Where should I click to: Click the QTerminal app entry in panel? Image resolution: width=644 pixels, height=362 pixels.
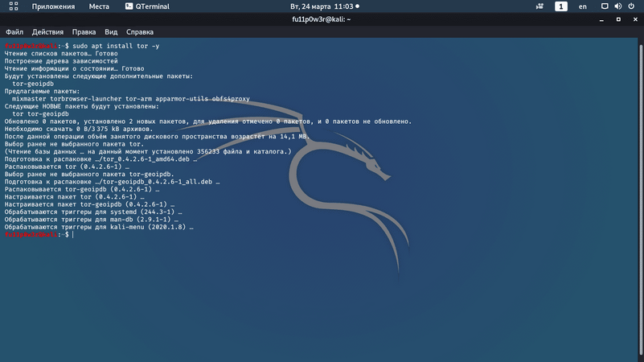pyautogui.click(x=147, y=6)
